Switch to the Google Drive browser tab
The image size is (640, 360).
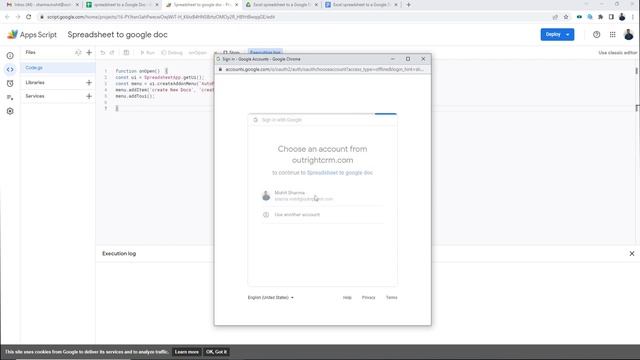[282, 5]
